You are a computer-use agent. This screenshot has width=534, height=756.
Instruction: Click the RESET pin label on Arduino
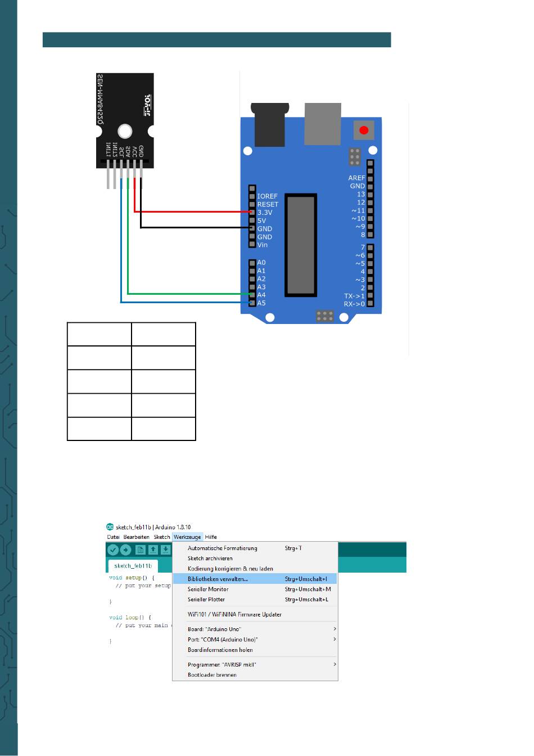coord(268,204)
